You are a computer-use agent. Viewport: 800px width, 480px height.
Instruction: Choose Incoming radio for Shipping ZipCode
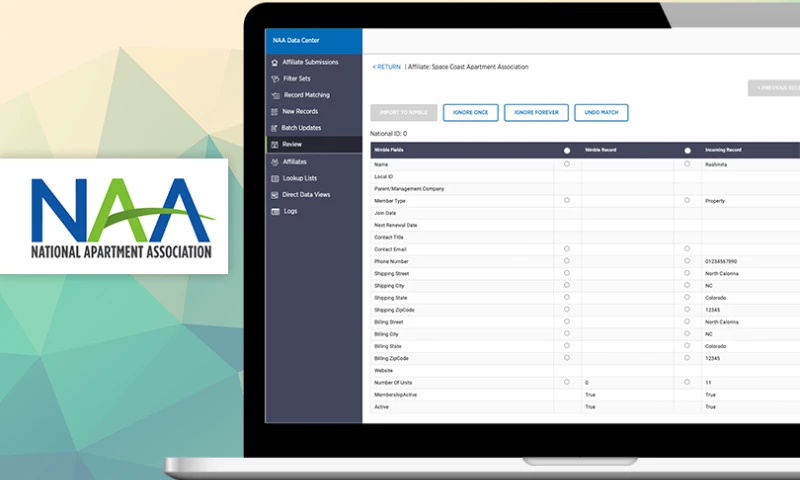687,310
